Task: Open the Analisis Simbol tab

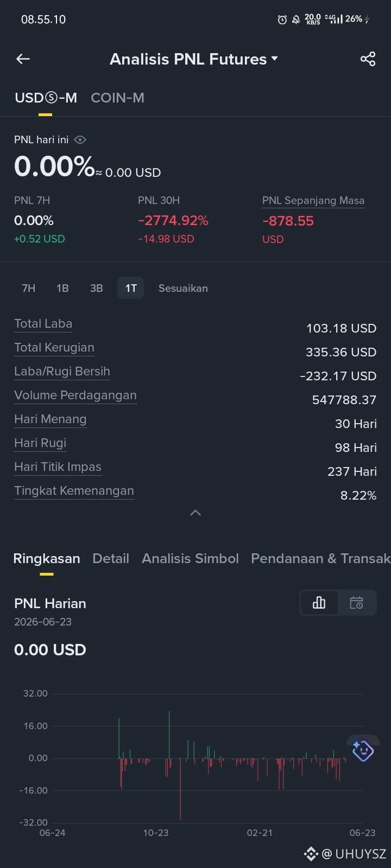Action: [x=190, y=558]
